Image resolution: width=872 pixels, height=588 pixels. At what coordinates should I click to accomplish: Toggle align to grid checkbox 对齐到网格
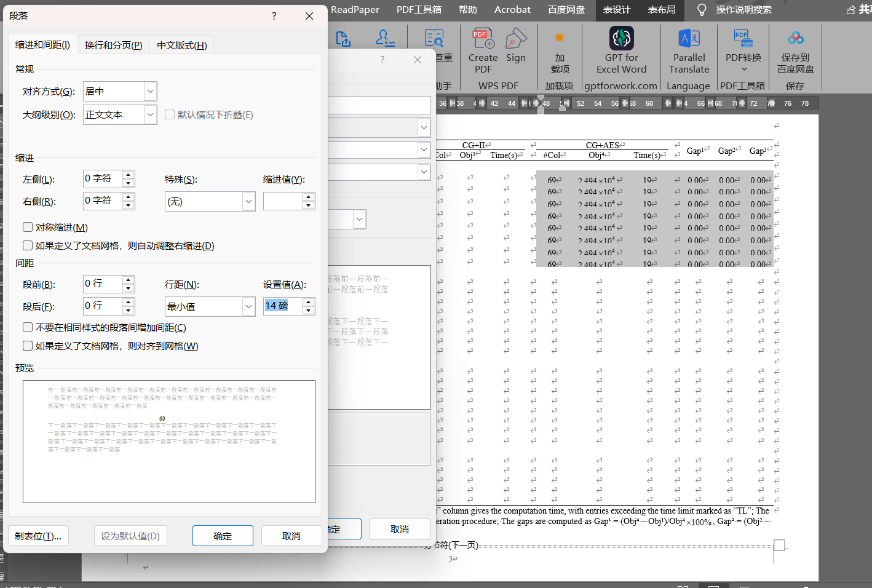28,346
